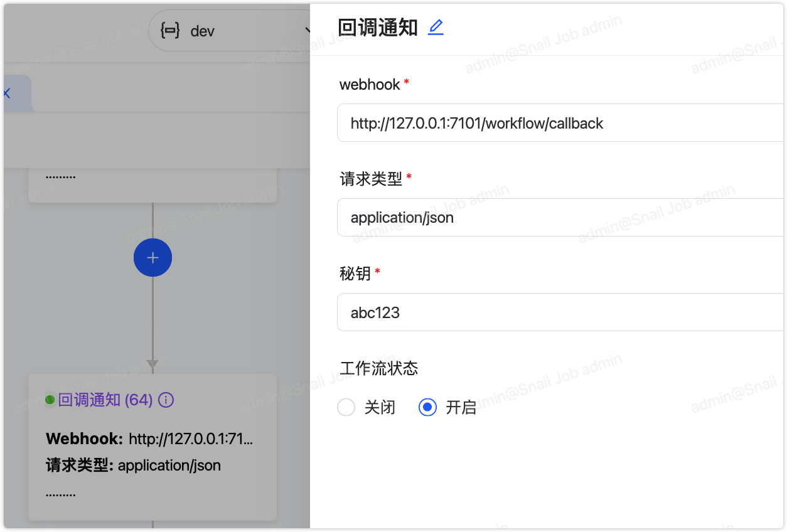Click the 回调通知 (64) node title
This screenshot has width=787, height=532.
click(105, 400)
